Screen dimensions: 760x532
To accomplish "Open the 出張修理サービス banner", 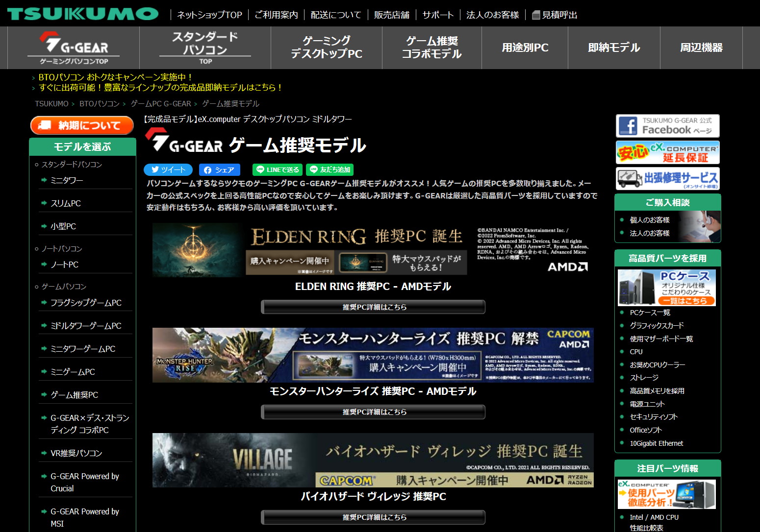I will (667, 178).
